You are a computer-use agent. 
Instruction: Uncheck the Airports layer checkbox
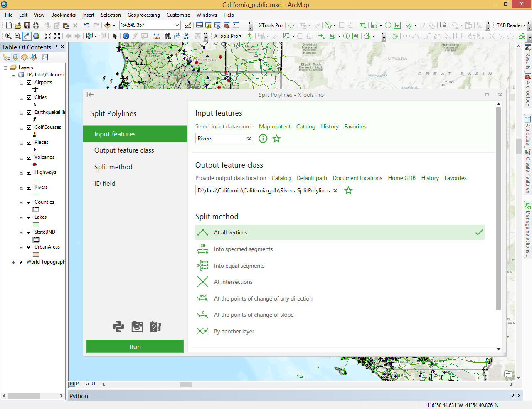point(29,82)
